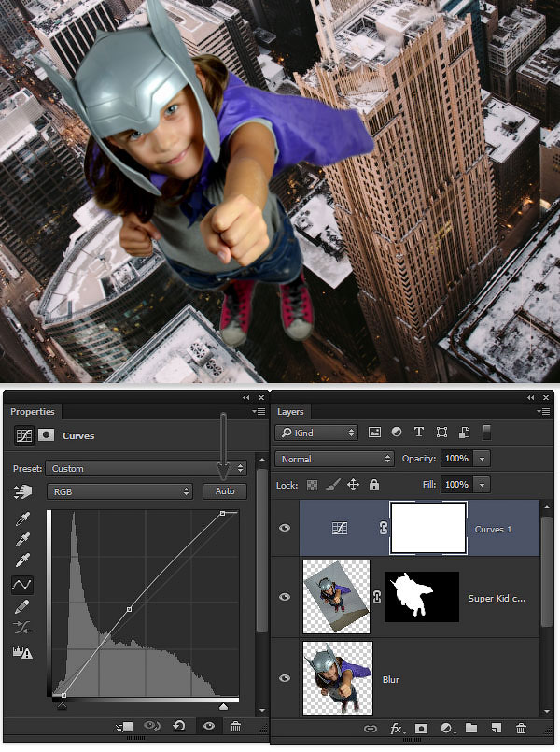Delete layer using Layers panel trash
560x752 pixels.
coord(521,728)
